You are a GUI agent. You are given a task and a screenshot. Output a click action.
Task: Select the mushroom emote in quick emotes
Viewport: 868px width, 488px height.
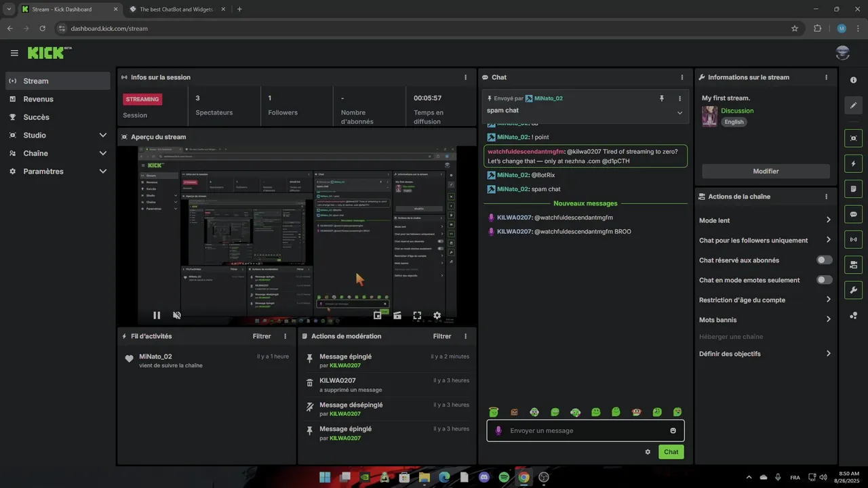click(x=636, y=412)
